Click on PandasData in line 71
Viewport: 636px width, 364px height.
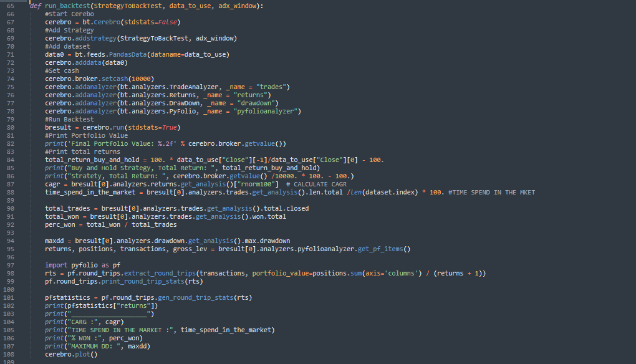(x=127, y=54)
